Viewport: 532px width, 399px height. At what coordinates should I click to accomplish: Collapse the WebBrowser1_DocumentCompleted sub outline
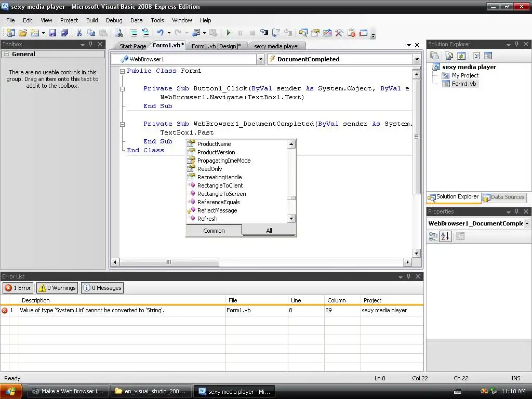click(x=122, y=124)
